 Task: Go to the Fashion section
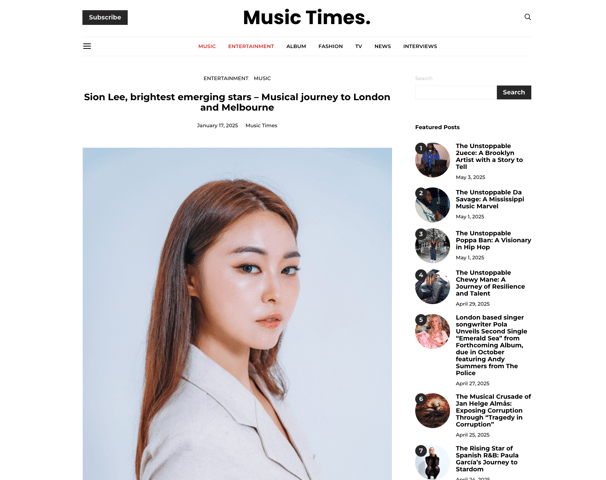coord(330,46)
